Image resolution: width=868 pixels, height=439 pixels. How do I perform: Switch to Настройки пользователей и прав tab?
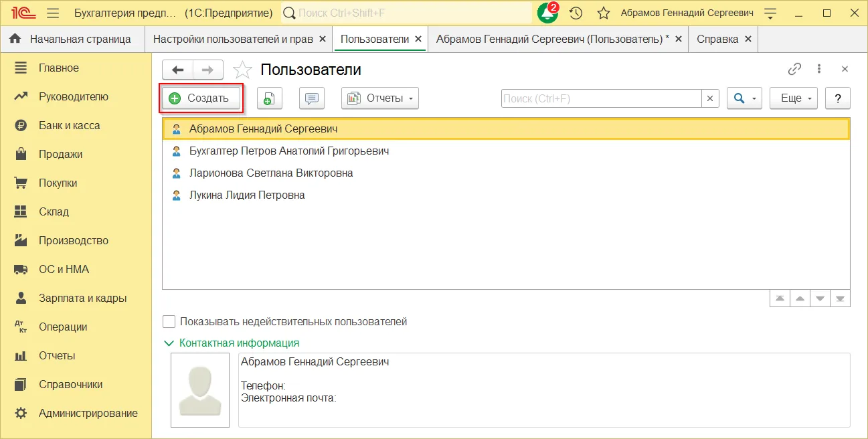pyautogui.click(x=233, y=39)
